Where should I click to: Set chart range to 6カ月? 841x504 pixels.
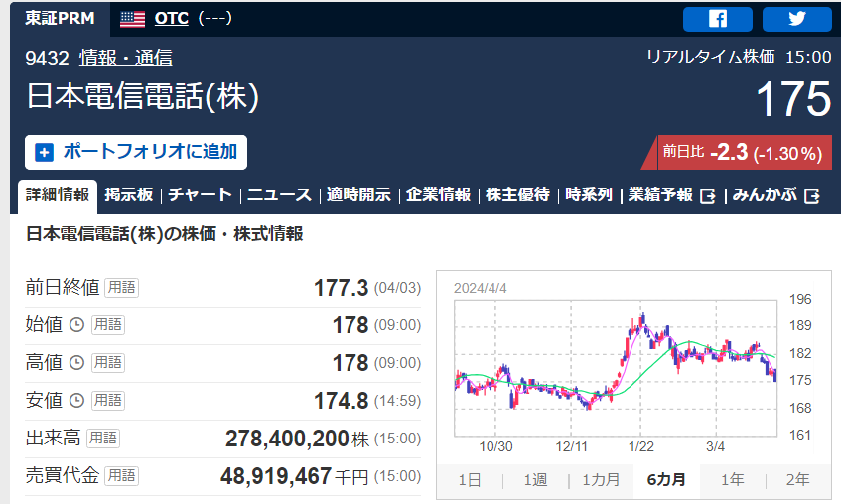point(666,480)
